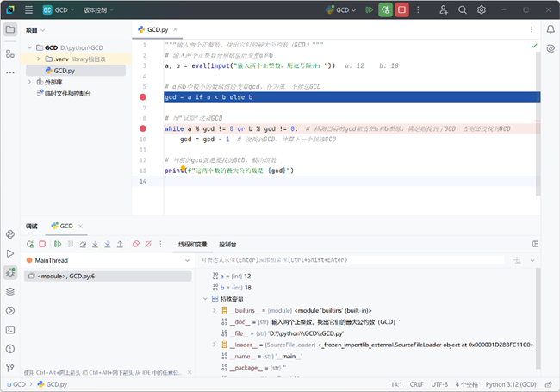The image size is (560, 392).
Task: Open IDE settings gear
Action: (x=482, y=10)
